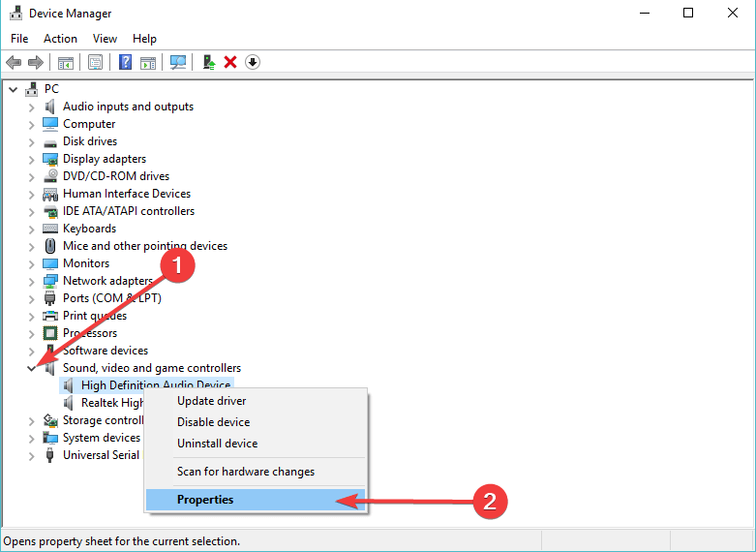Select Mice and other pointing devices label

tap(145, 246)
